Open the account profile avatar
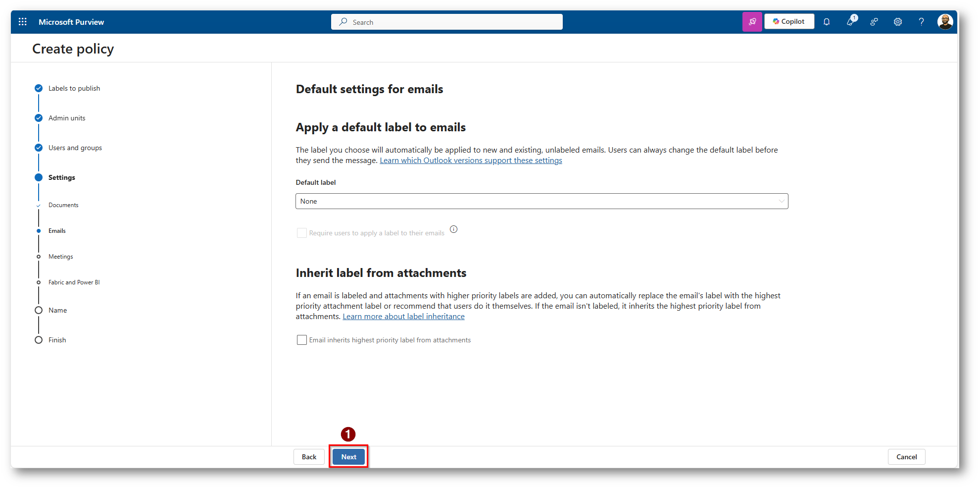The image size is (980, 489). [945, 22]
